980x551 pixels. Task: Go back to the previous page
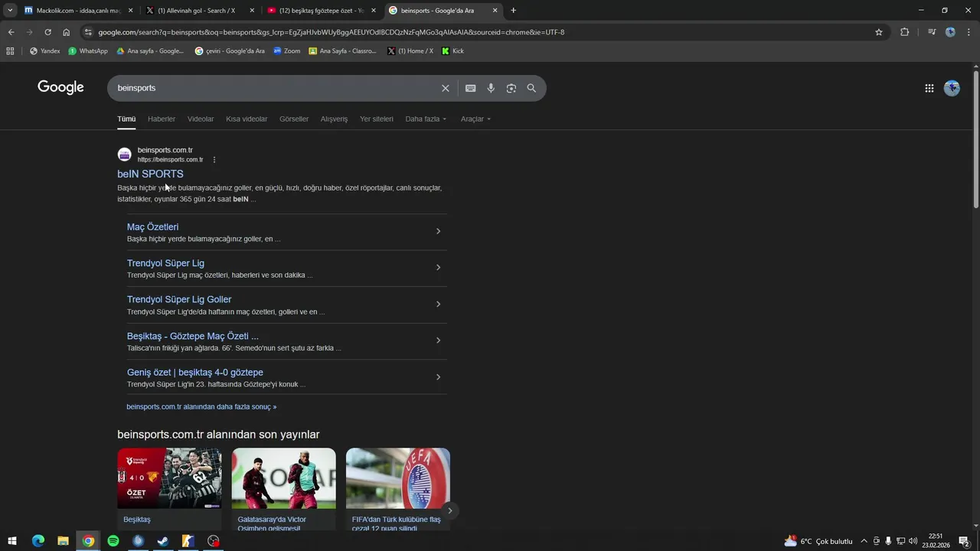(11, 32)
